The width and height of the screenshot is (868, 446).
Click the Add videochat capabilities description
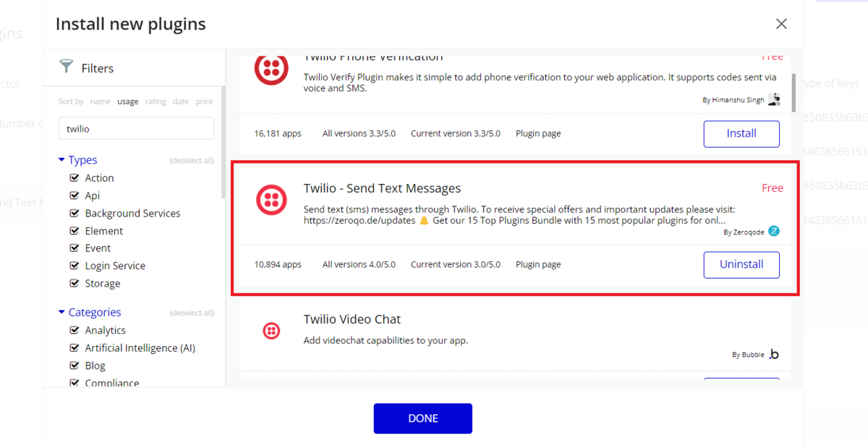click(386, 340)
